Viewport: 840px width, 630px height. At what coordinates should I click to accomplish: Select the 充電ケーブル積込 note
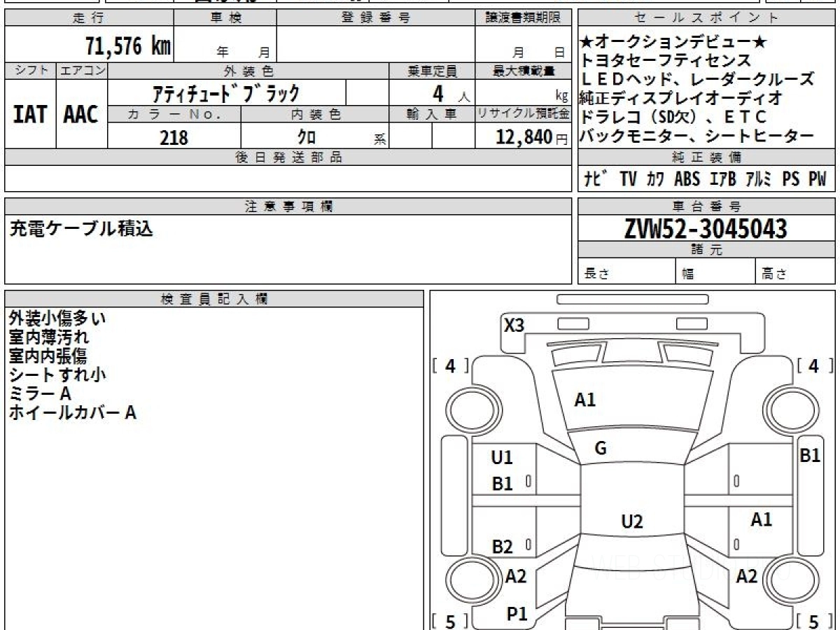click(80, 228)
